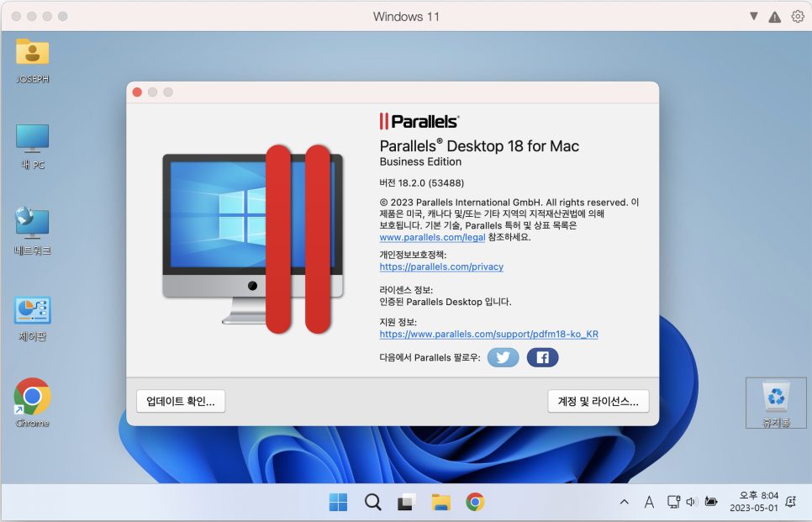Expand the title bar dropdown triangle
Viewport: 812px width, 522px height.
point(754,17)
